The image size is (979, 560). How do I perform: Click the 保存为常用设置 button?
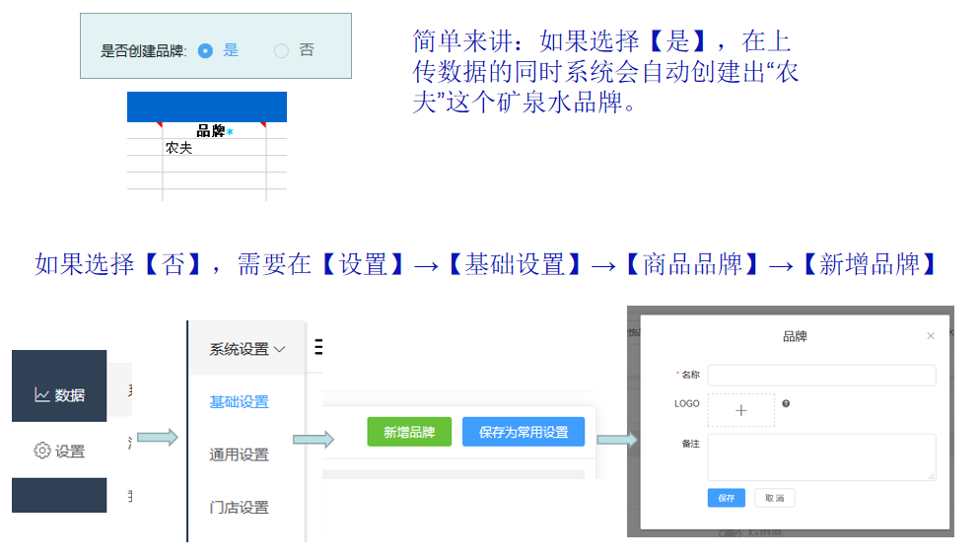click(x=524, y=432)
